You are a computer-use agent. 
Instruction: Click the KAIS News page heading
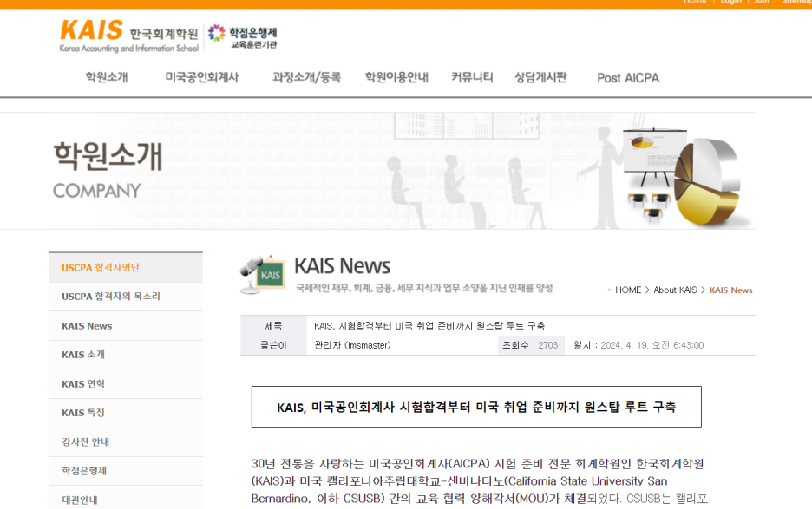click(343, 266)
